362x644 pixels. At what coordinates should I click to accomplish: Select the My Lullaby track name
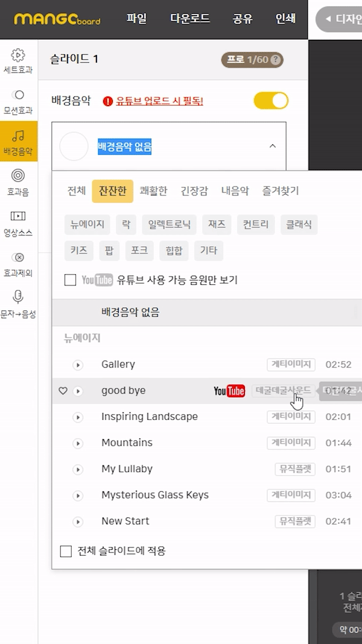(127, 470)
